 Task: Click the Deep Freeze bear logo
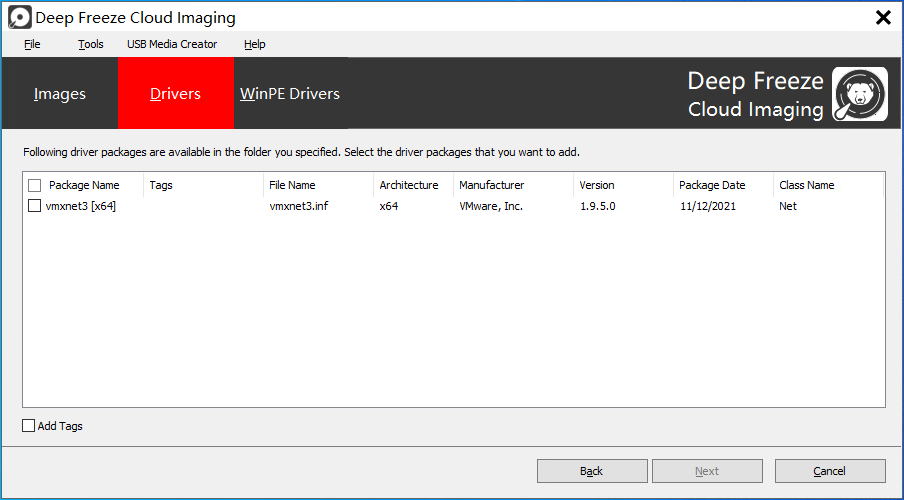tap(860, 93)
